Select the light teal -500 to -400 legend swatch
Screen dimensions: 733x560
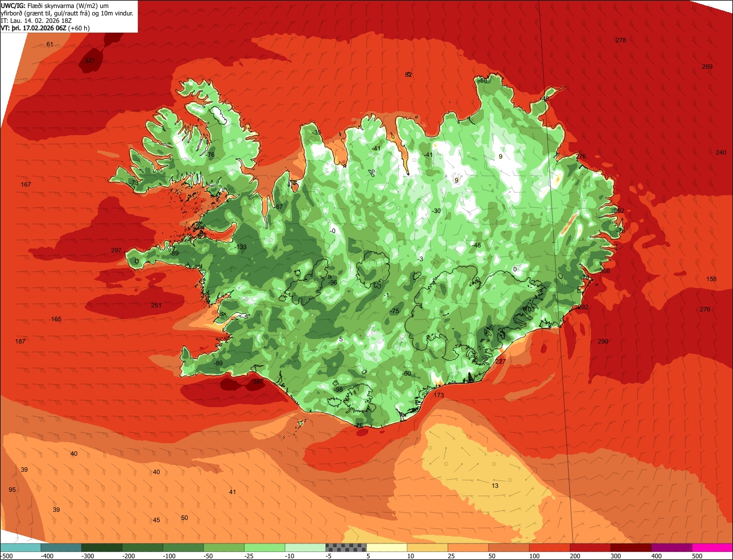(20, 547)
